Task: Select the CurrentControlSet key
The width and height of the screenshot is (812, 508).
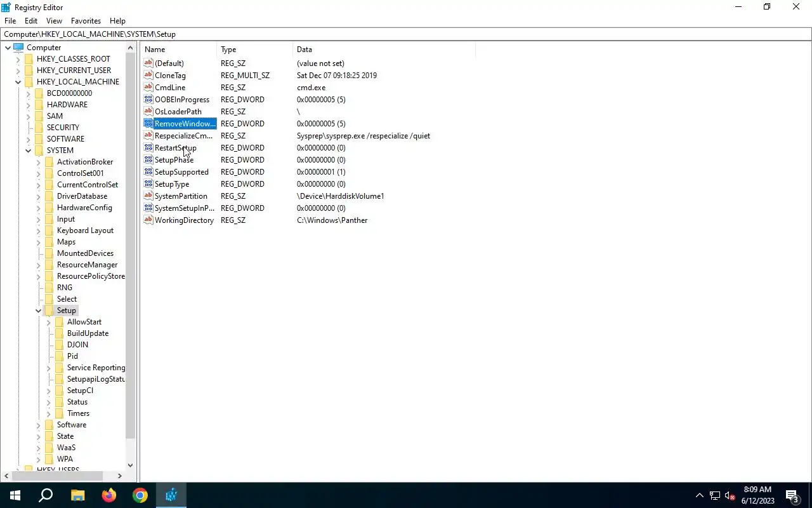Action: pyautogui.click(x=88, y=185)
